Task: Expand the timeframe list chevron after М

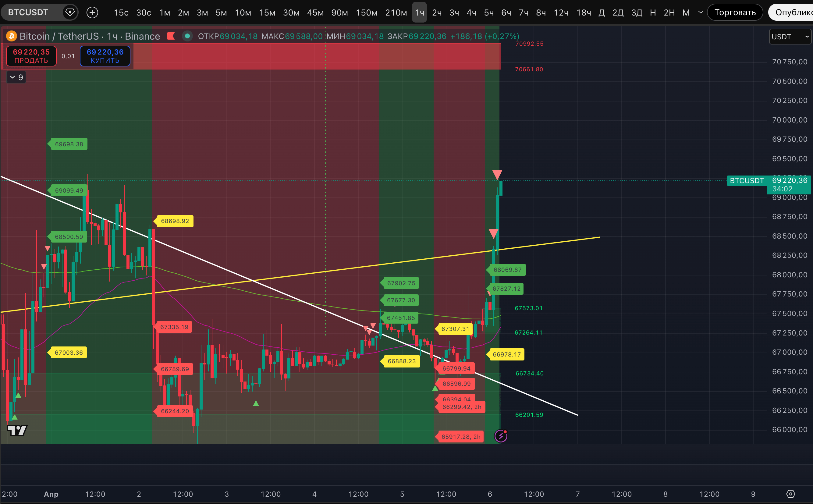Action: pyautogui.click(x=701, y=12)
